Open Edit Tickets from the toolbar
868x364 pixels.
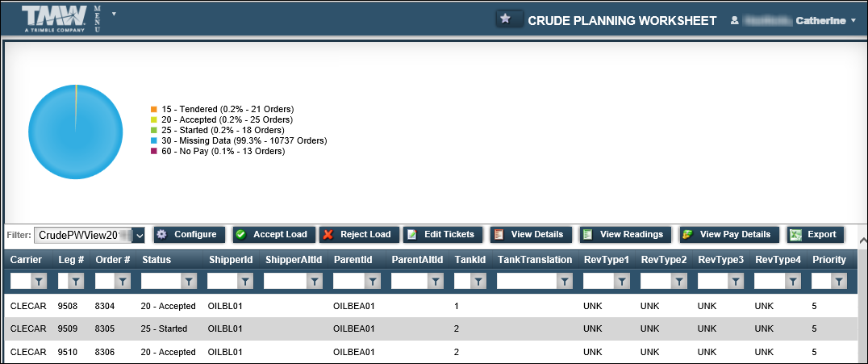443,235
